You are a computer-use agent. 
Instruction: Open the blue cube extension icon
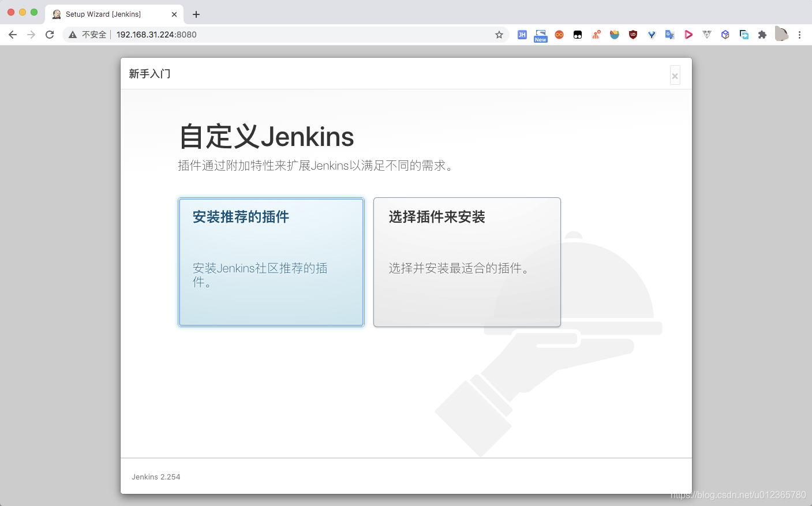(x=725, y=35)
